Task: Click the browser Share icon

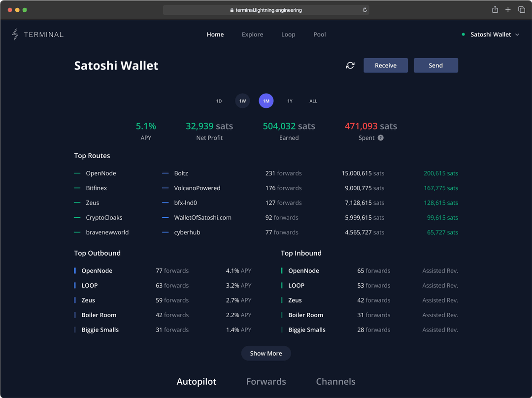Action: tap(495, 9)
